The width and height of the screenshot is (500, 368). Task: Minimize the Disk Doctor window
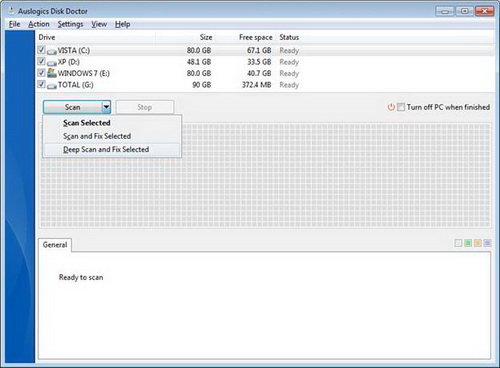tap(445, 11)
